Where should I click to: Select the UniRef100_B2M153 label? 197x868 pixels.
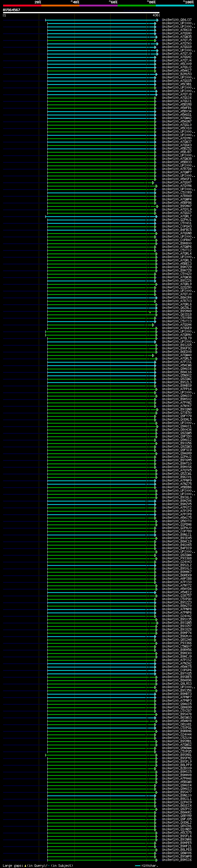coord(177,74)
